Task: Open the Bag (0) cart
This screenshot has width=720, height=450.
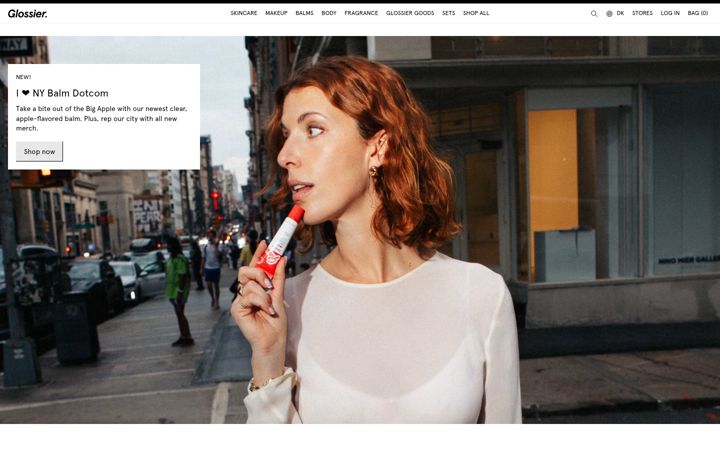Action: click(x=698, y=13)
